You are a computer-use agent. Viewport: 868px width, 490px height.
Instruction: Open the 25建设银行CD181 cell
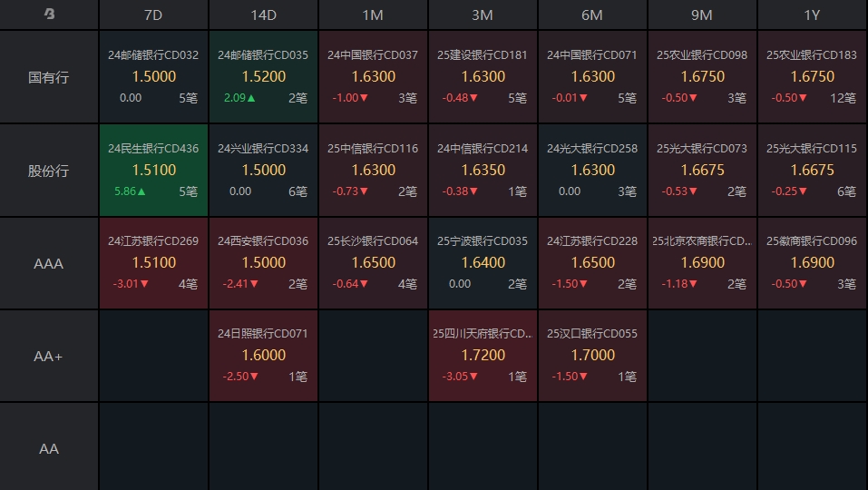pyautogui.click(x=483, y=77)
